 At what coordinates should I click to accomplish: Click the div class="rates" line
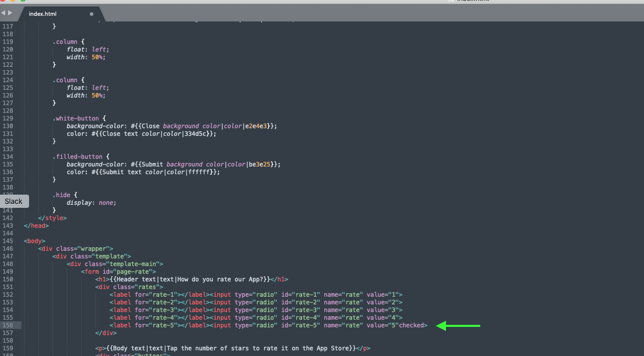click(129, 287)
